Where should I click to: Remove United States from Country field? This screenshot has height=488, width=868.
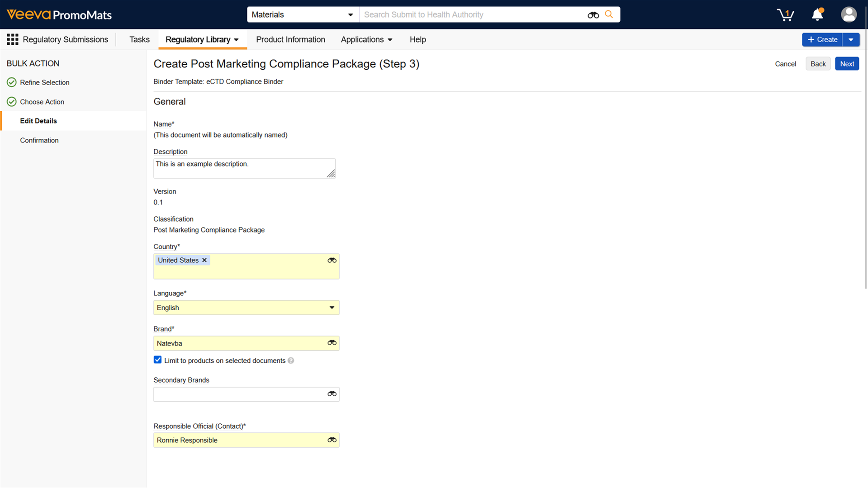[204, 261]
